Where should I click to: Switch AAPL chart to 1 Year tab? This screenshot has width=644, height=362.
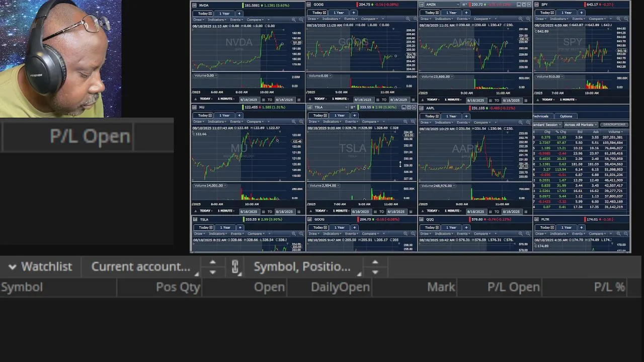[x=451, y=116]
